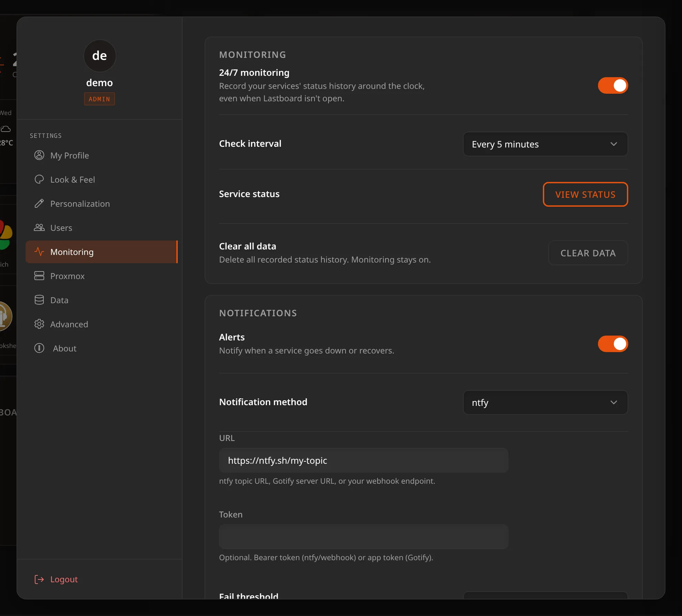Click the Logout link
The width and height of the screenshot is (682, 616).
point(64,579)
